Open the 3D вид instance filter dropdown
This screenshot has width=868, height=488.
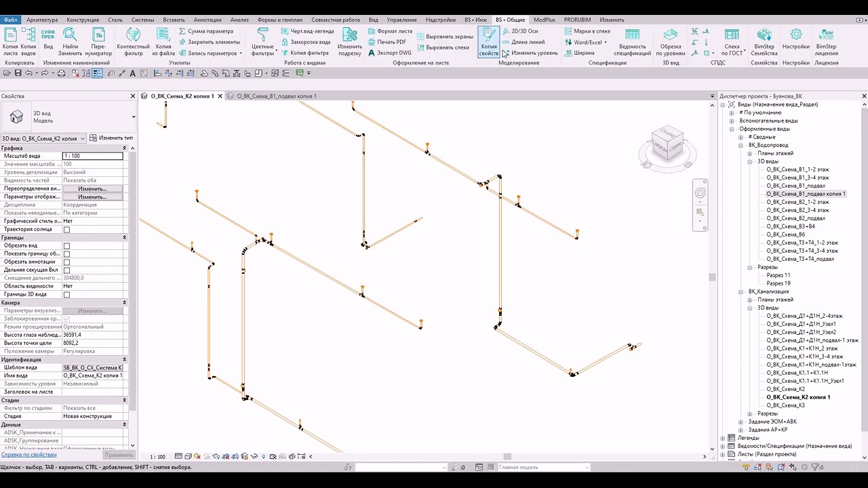[43, 138]
